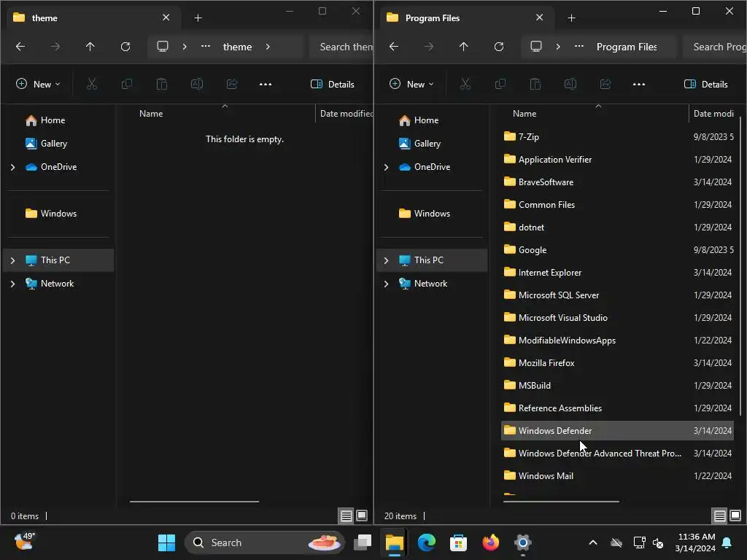Viewport: 747px width, 560px height.
Task: Expand This PC in Program Files sidebar
Action: click(x=387, y=260)
